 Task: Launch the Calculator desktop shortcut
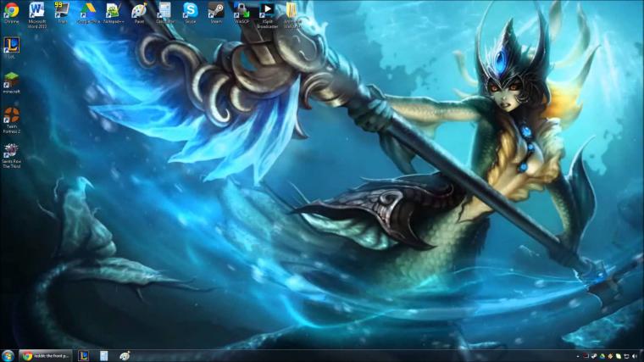pos(164,14)
